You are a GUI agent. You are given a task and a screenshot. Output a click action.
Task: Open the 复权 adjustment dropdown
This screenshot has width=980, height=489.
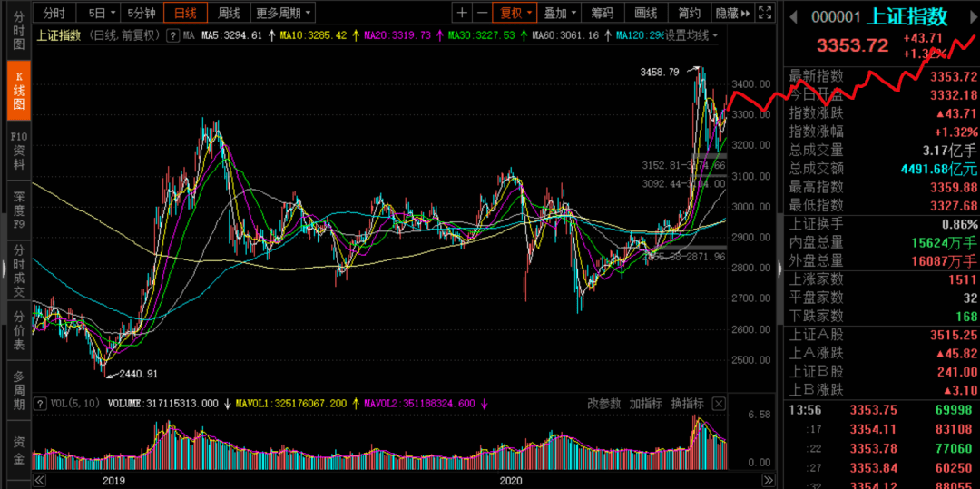pos(513,13)
